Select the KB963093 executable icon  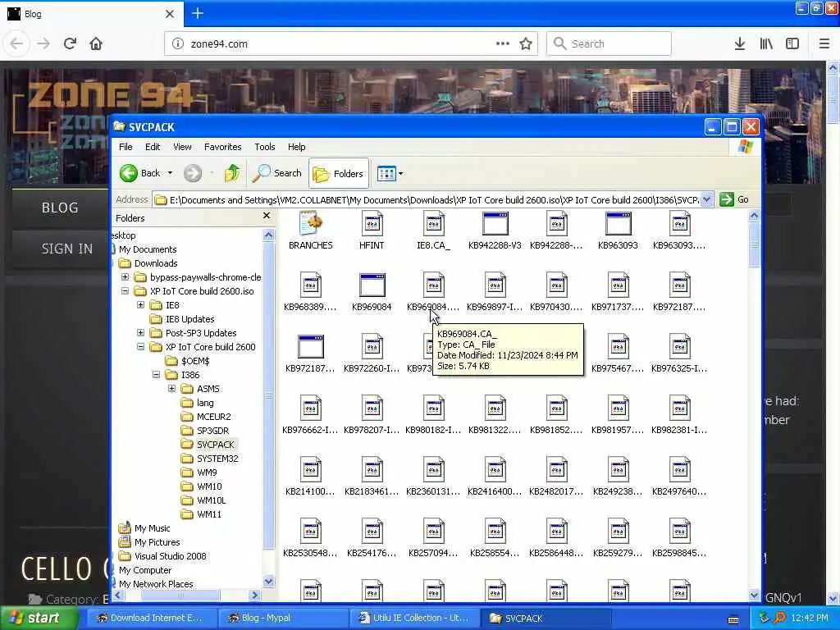619,224
